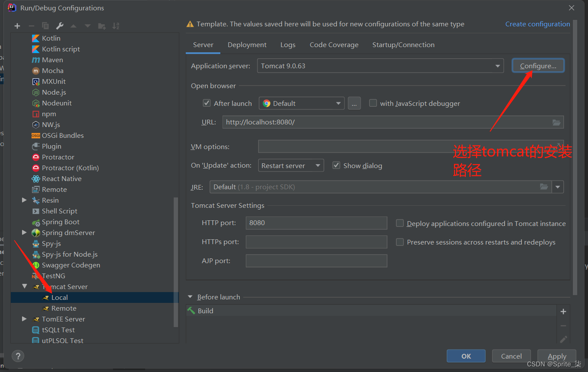
Task: Click the folder icon in JRE field
Action: click(x=544, y=187)
